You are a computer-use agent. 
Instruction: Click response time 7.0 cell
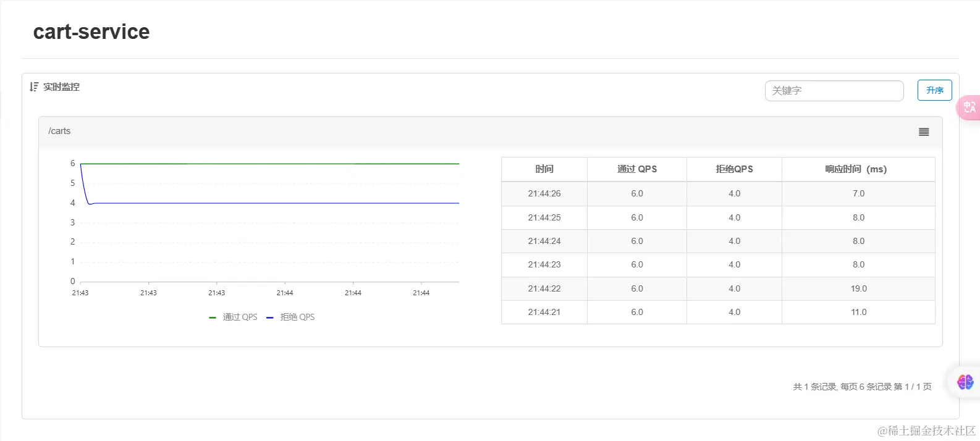[x=858, y=193]
